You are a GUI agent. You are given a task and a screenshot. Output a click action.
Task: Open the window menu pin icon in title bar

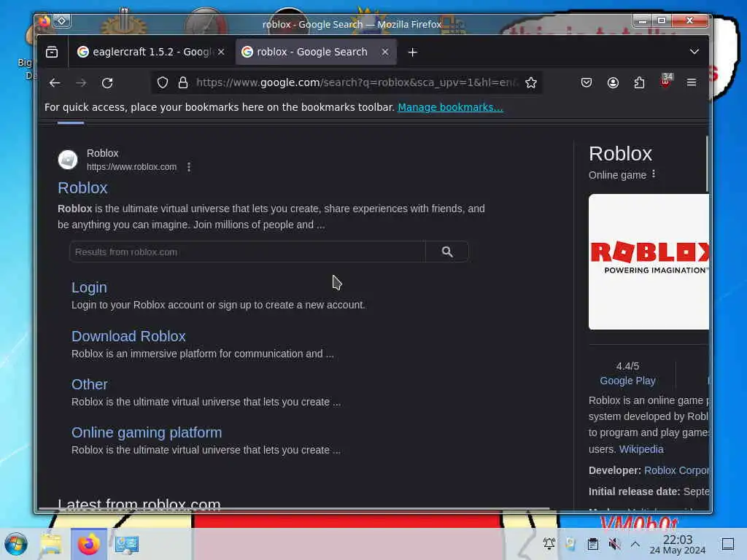[62, 21]
